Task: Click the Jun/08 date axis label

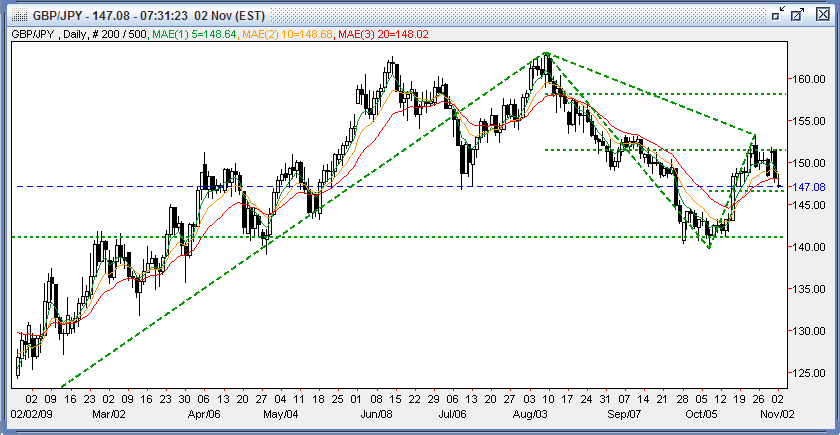Action: [379, 414]
